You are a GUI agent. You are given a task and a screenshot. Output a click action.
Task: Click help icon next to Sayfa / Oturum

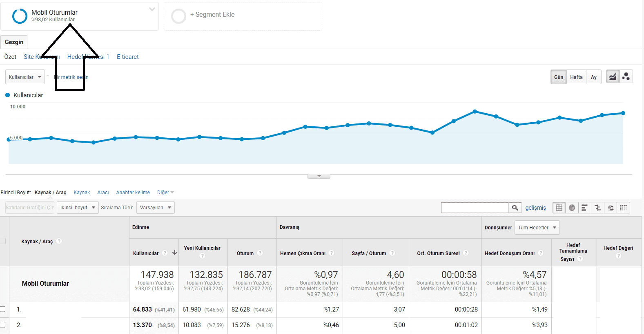coord(392,253)
